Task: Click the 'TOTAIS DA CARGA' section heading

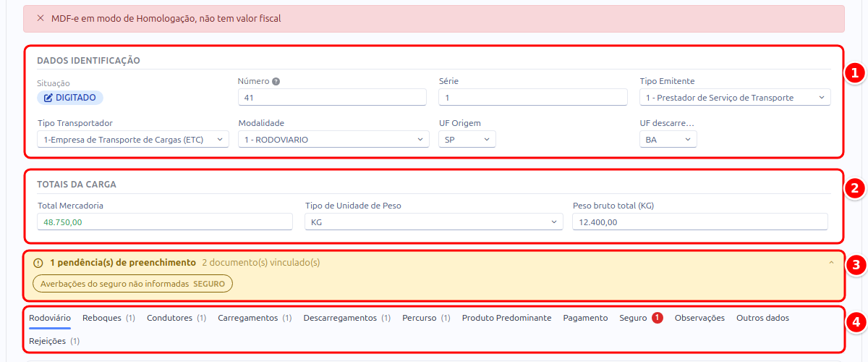Action: (77, 185)
